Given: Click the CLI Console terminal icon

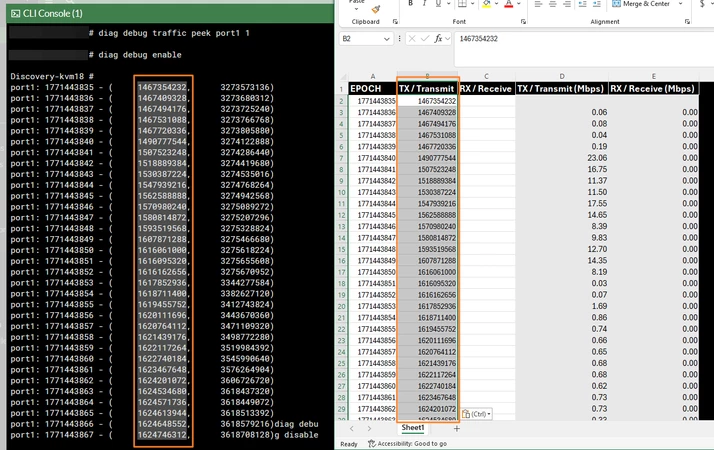Looking at the screenshot, I should click(15, 14).
